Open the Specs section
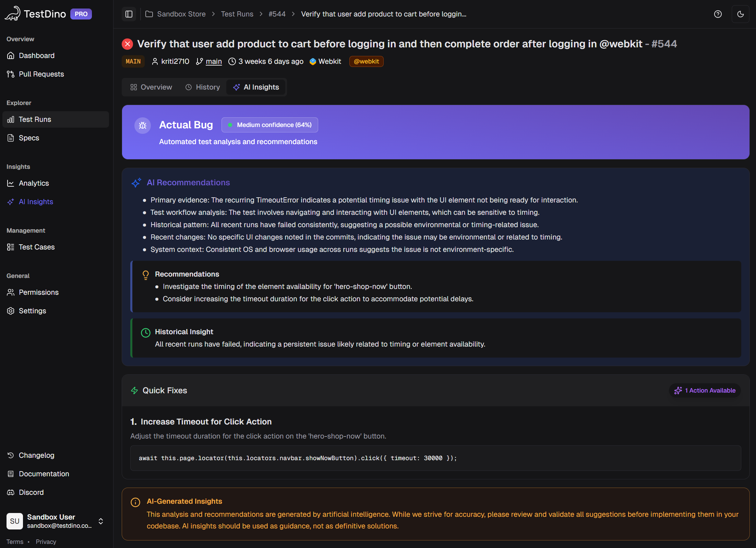756x548 pixels. [x=29, y=138]
